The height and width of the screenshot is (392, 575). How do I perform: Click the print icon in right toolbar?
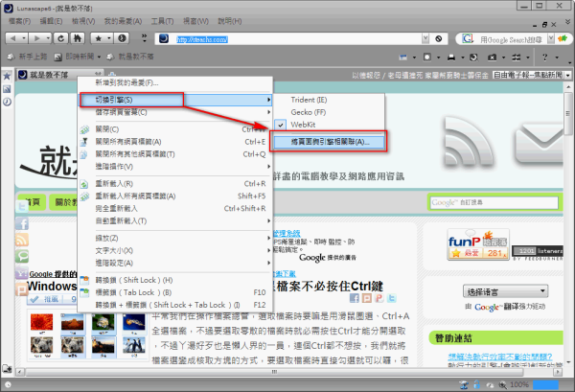[451, 58]
